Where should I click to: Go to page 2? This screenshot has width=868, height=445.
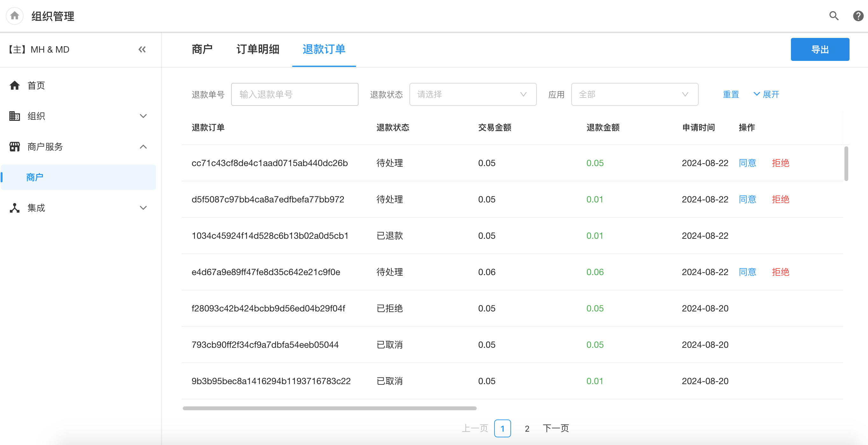[527, 428]
